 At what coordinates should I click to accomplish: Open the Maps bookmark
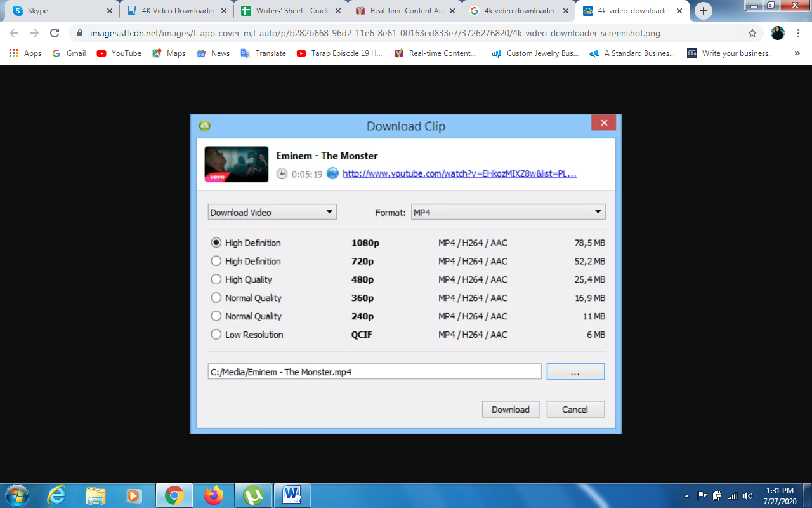(x=169, y=53)
